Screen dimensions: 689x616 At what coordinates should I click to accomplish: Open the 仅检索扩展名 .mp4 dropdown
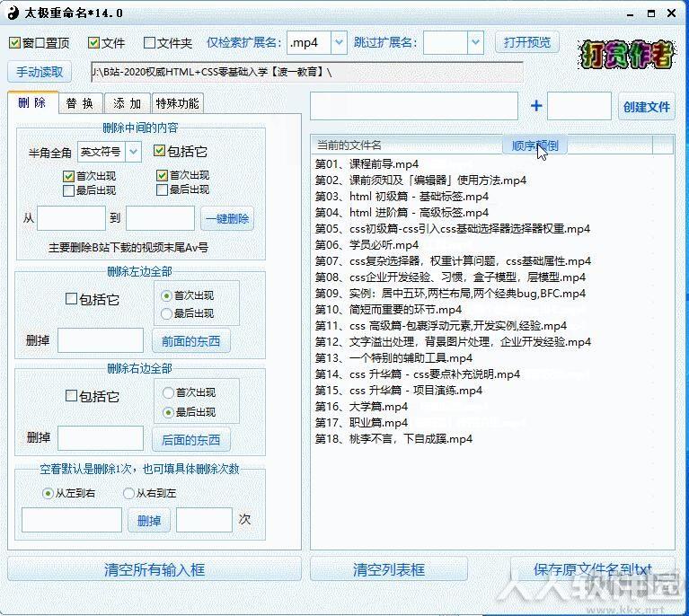(339, 42)
